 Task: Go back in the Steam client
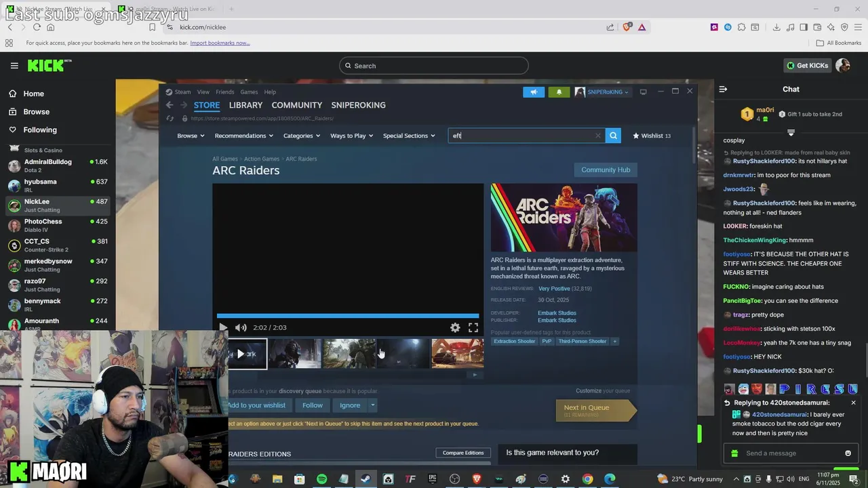click(x=170, y=105)
